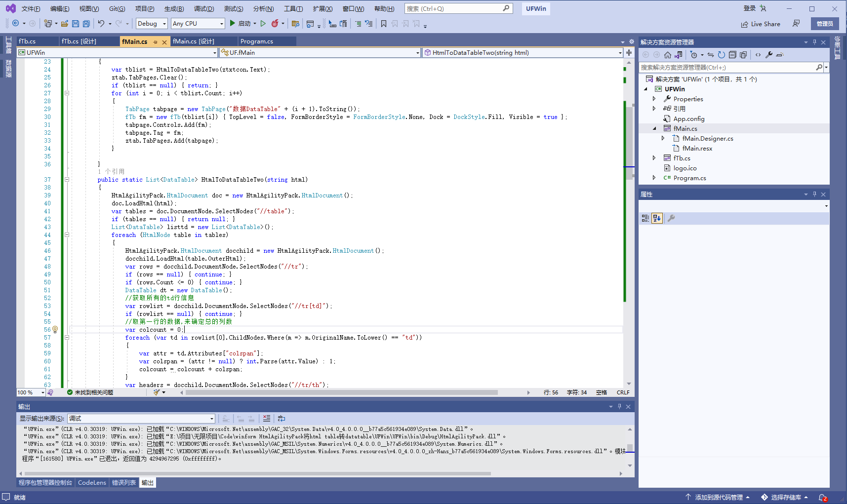
Task: Click View Code icon in Solution Explorer
Action: pyautogui.click(x=758, y=55)
